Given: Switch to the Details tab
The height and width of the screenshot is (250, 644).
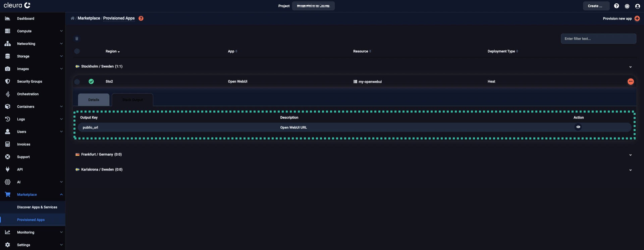Looking at the screenshot, I should pos(94,100).
